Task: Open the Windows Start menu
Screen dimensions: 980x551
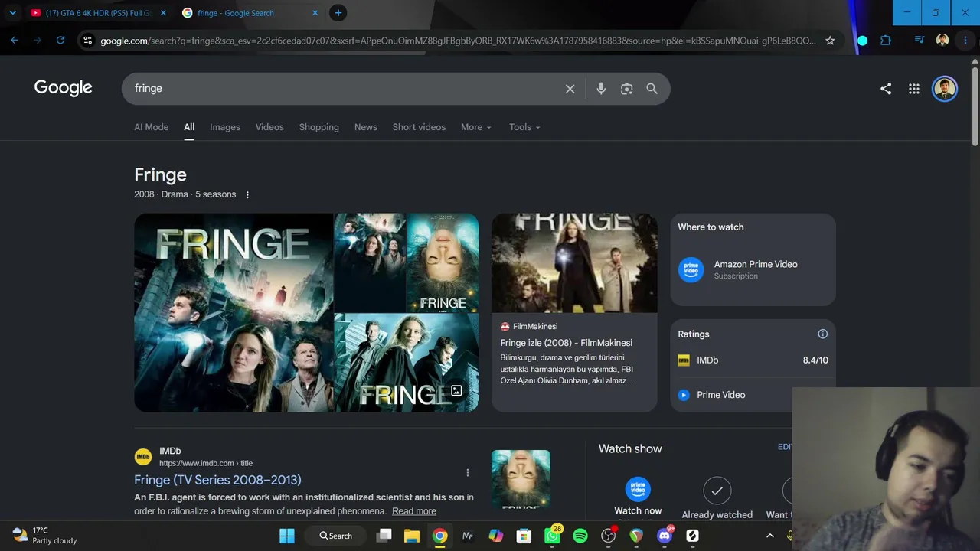Action: tap(287, 536)
